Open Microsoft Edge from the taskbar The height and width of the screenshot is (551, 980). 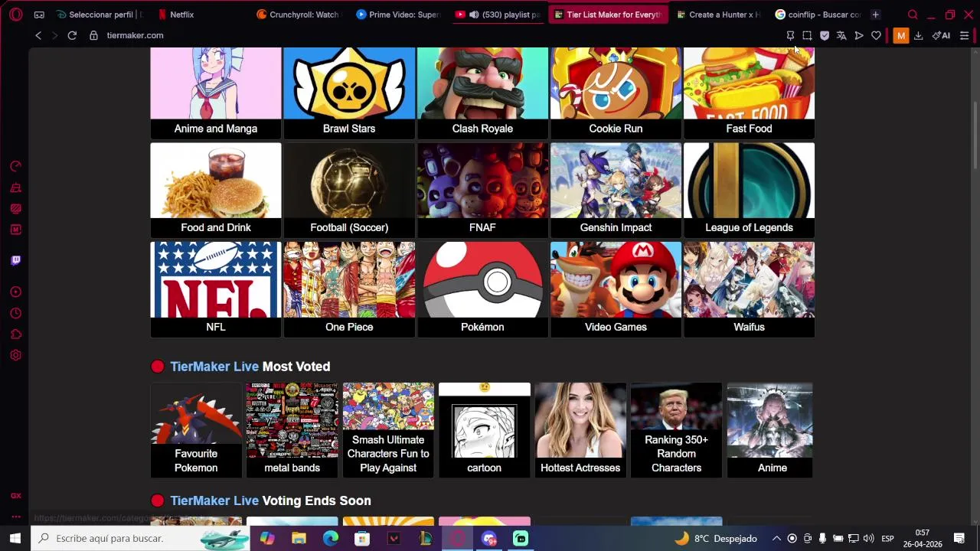click(x=331, y=538)
